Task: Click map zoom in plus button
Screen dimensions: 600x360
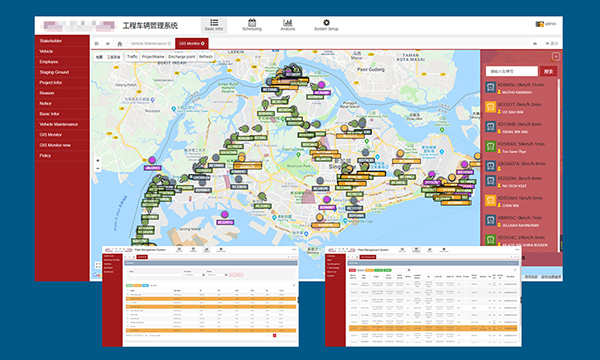Action: pyautogui.click(x=98, y=161)
